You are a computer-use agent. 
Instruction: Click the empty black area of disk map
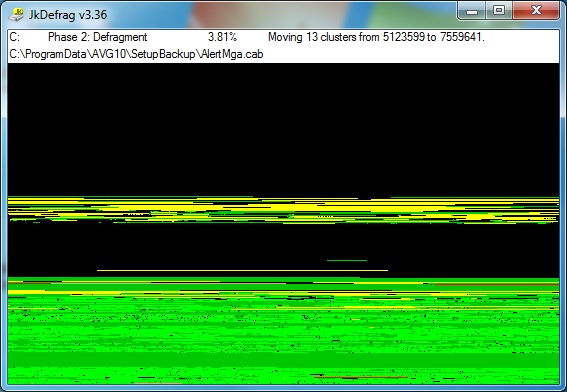284,129
